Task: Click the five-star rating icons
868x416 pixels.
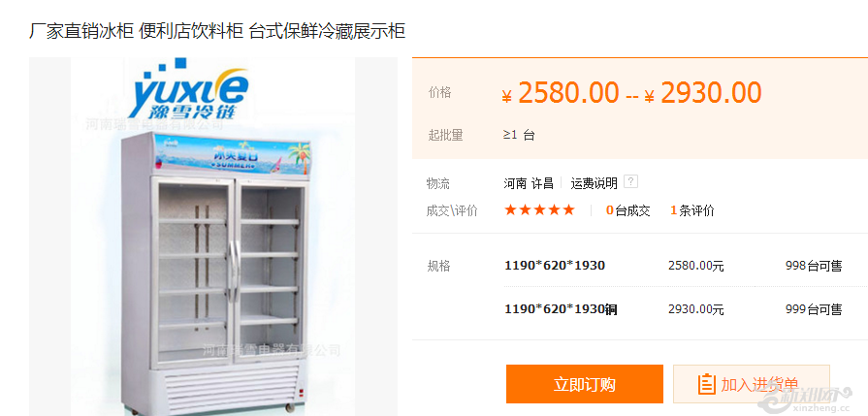Action: pos(540,210)
